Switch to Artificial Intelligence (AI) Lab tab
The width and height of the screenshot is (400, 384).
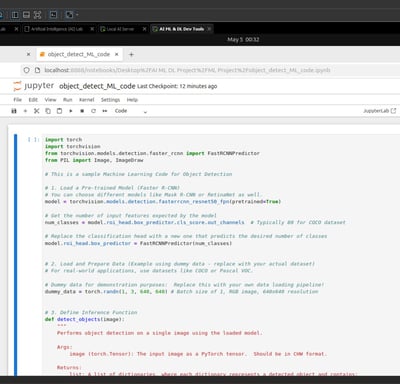[x=57, y=29]
